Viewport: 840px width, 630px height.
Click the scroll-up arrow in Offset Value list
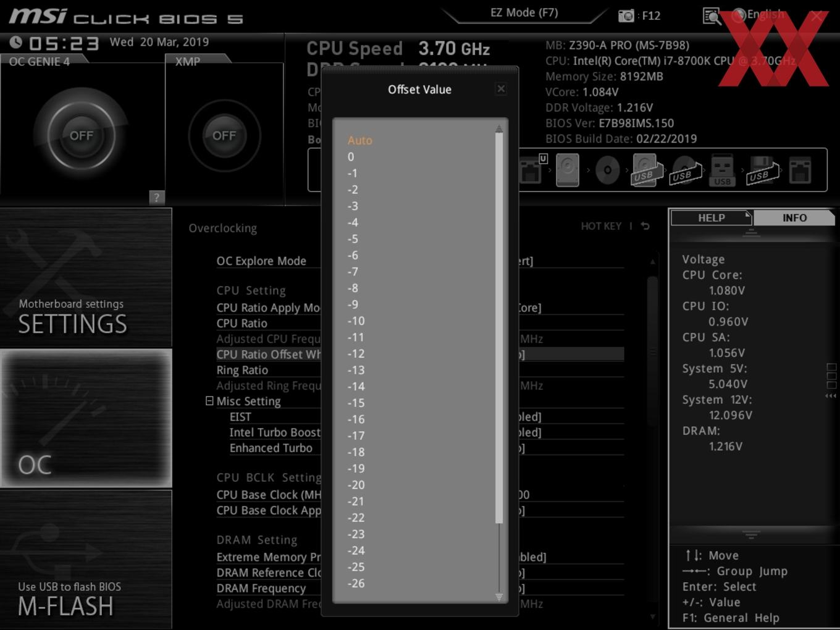[x=498, y=128]
